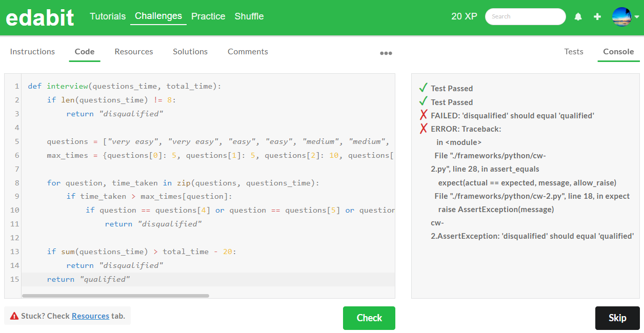Image resolution: width=644 pixels, height=333 pixels.
Task: Click the FAILED 'disquualified' console message text
Action: [512, 115]
